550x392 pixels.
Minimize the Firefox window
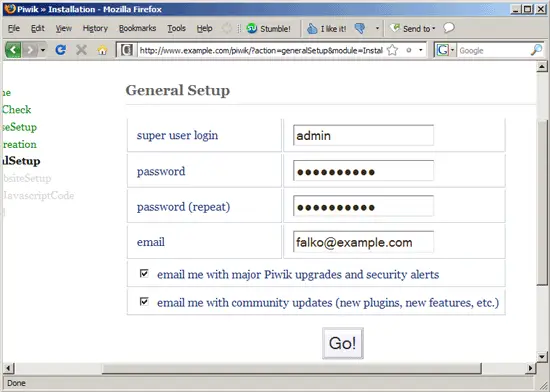tap(515, 9)
